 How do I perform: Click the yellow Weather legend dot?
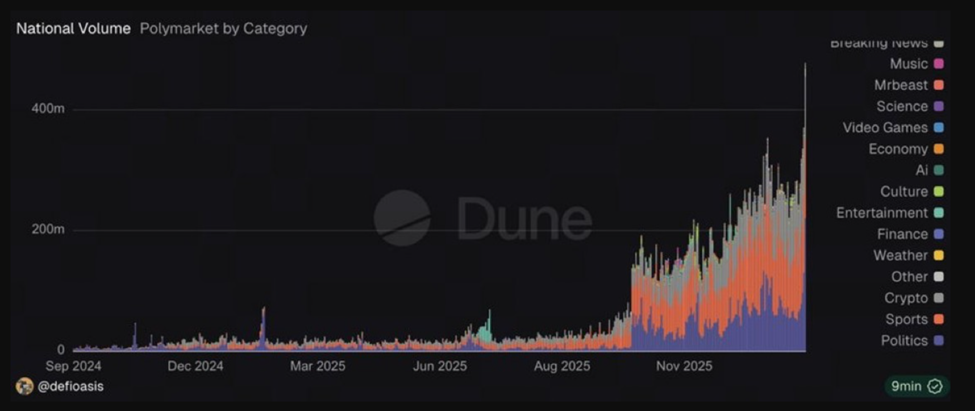[939, 256]
